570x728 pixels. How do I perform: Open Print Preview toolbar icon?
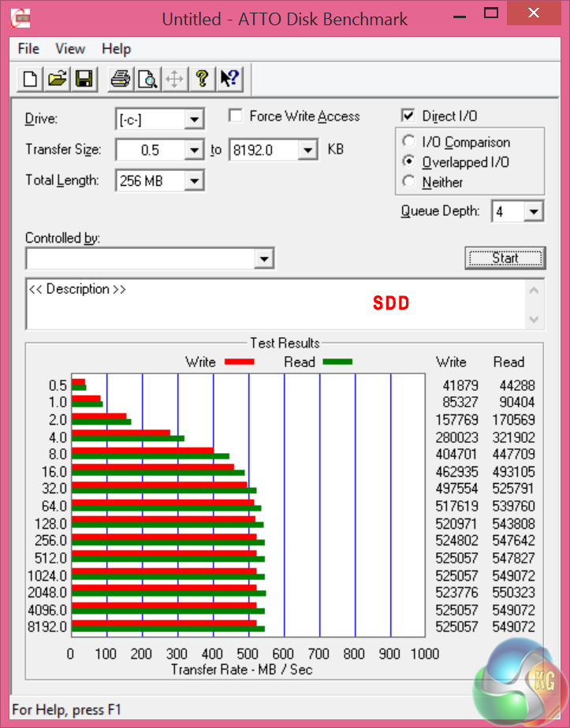[x=147, y=79]
